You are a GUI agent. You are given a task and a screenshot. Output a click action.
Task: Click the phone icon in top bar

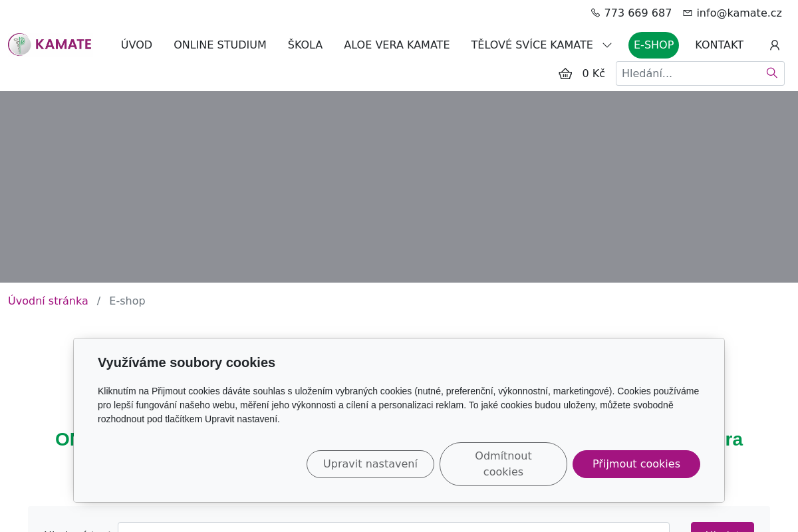click(595, 13)
